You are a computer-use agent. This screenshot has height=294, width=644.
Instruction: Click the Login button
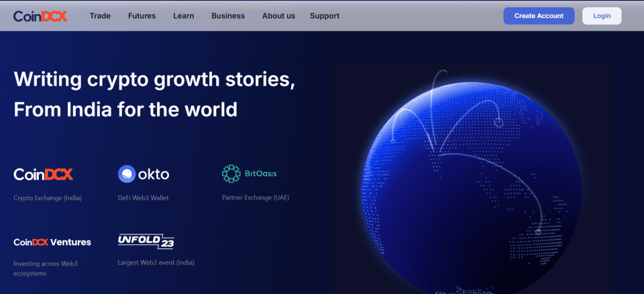point(602,16)
